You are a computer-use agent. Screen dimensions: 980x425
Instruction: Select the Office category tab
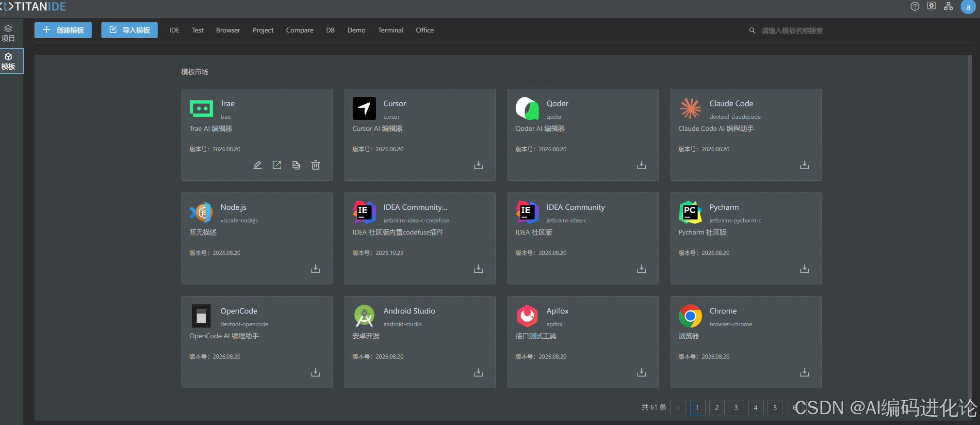(425, 30)
